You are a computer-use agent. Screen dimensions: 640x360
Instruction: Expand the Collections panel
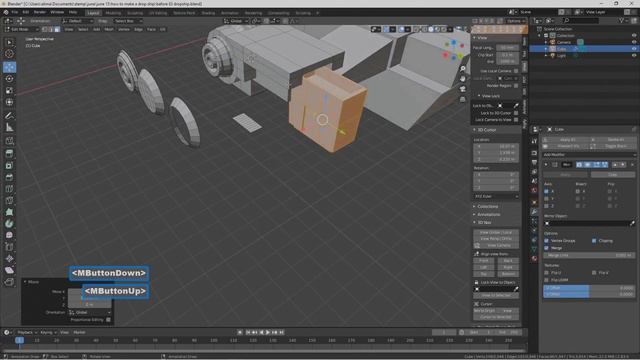click(x=488, y=207)
